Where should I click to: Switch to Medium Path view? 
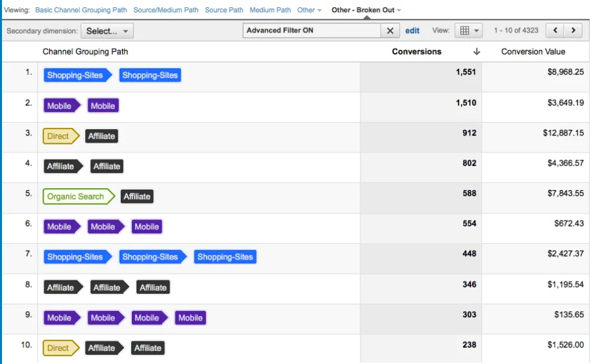[270, 10]
